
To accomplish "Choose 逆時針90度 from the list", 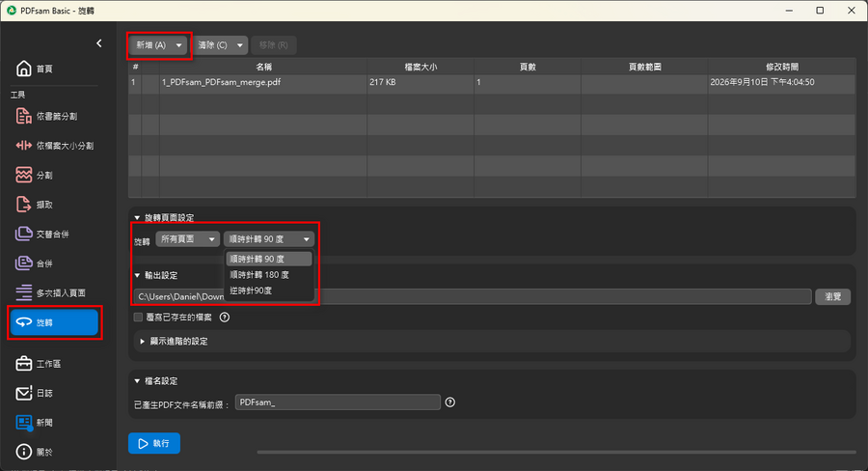I will tap(269, 291).
